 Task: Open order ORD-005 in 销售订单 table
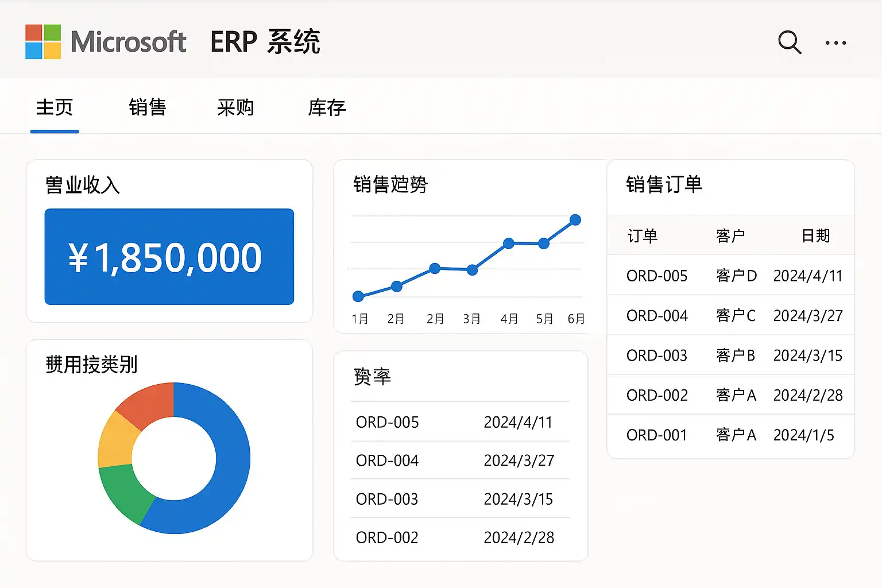(x=657, y=276)
